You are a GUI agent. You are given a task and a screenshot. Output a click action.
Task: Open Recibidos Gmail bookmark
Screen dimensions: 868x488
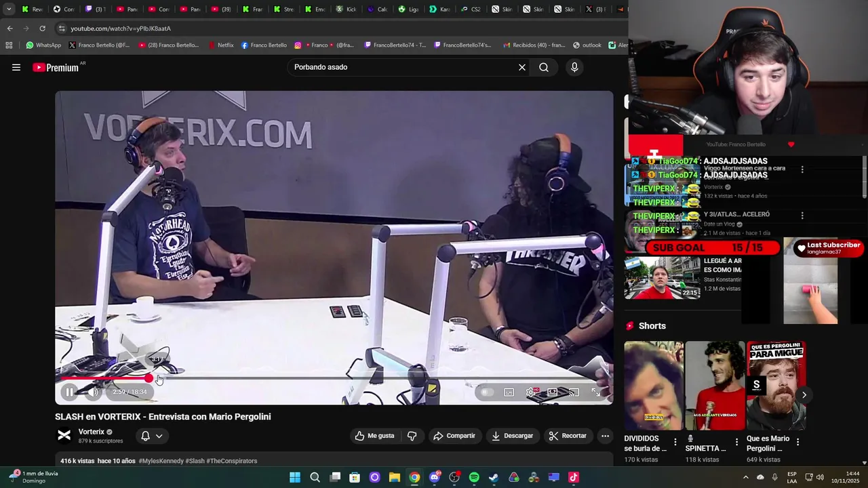click(534, 45)
